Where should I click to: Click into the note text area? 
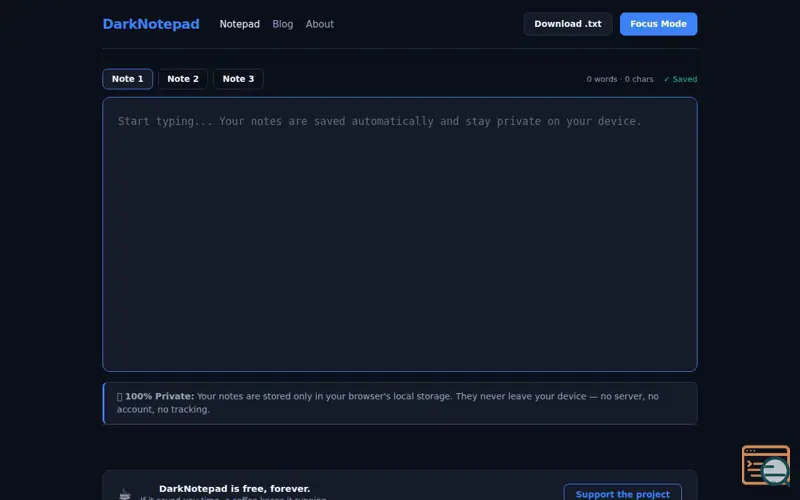coord(399,234)
